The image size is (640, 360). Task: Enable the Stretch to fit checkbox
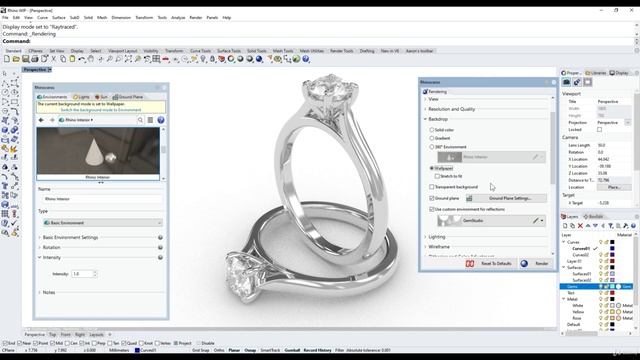point(437,176)
